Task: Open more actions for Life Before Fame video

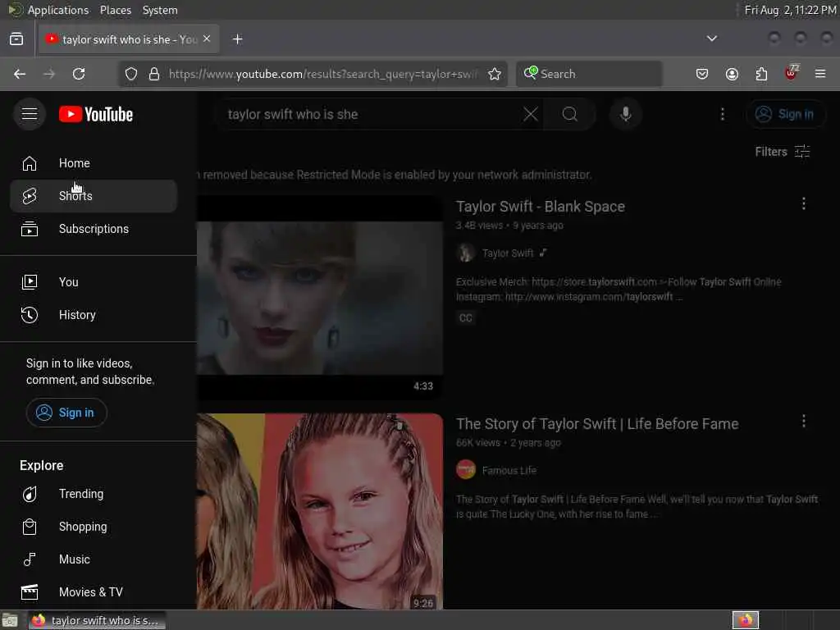Action: tap(804, 421)
